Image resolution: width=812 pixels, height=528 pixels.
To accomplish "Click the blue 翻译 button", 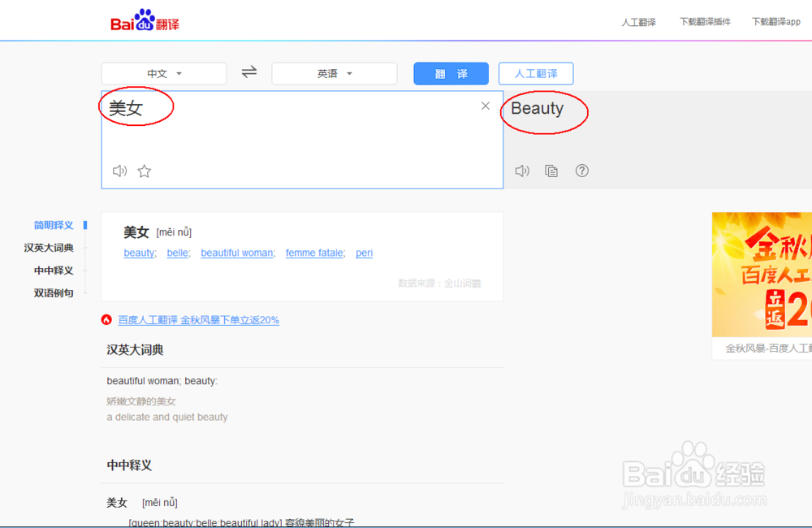I will (x=451, y=73).
